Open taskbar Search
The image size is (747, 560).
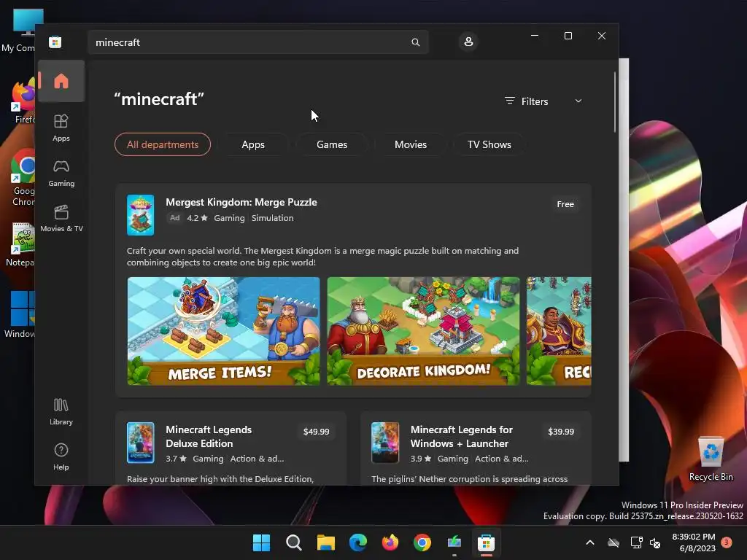click(x=293, y=542)
